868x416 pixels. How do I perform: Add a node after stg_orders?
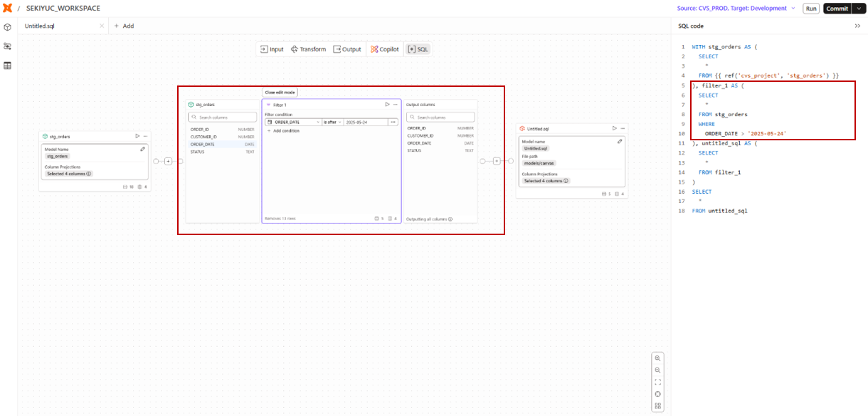[168, 161]
